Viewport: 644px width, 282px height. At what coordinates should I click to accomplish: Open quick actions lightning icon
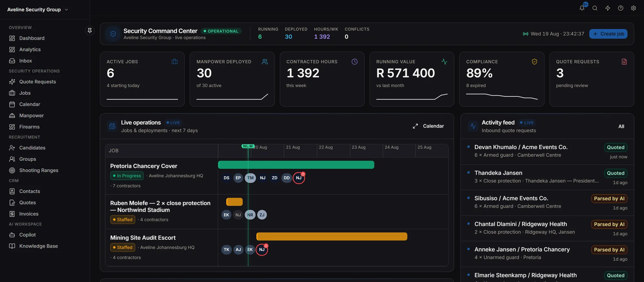[608, 8]
